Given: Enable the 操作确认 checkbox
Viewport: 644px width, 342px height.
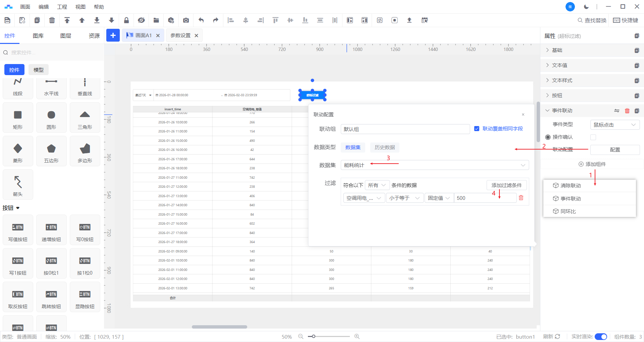Looking at the screenshot, I should [x=593, y=137].
